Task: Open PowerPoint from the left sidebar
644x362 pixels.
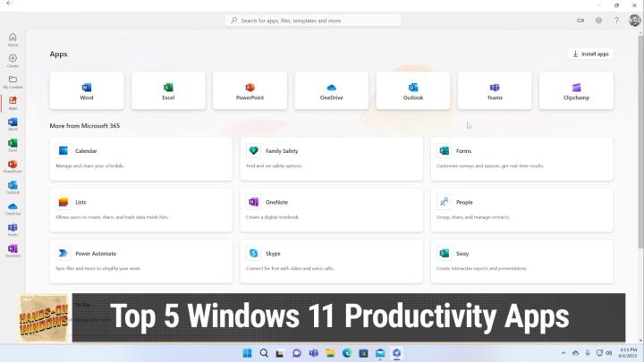Action: pos(13,166)
